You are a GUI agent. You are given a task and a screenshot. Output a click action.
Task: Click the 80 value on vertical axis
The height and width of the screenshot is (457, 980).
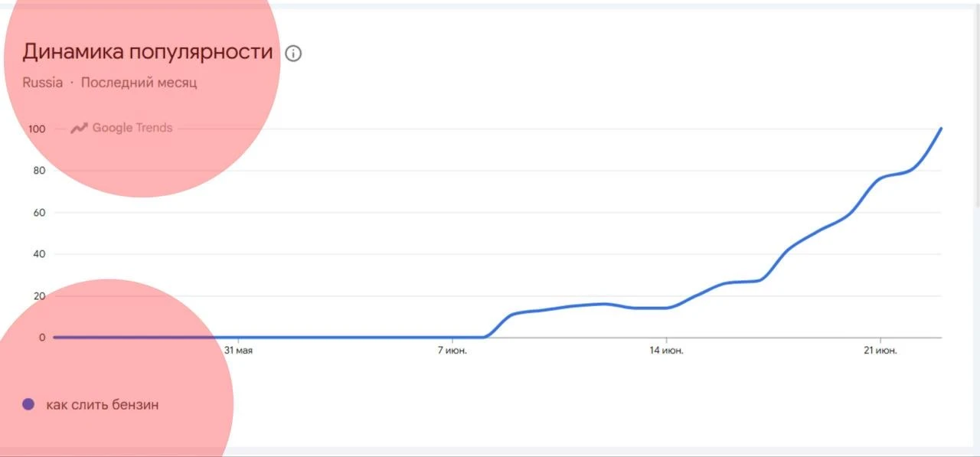point(40,171)
